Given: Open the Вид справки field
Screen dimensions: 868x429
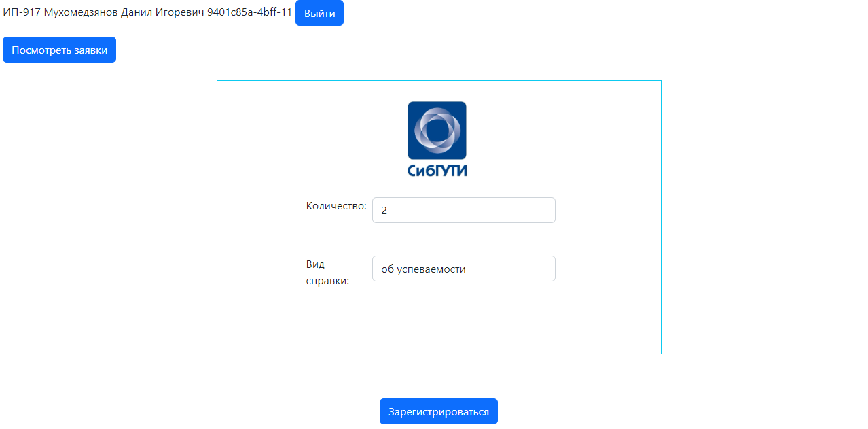Looking at the screenshot, I should [464, 269].
